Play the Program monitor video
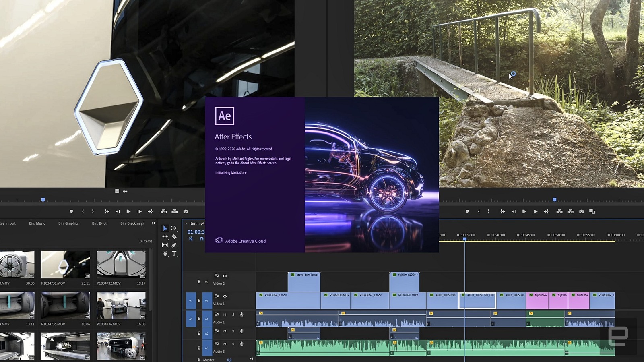The height and width of the screenshot is (362, 644). [x=524, y=211]
